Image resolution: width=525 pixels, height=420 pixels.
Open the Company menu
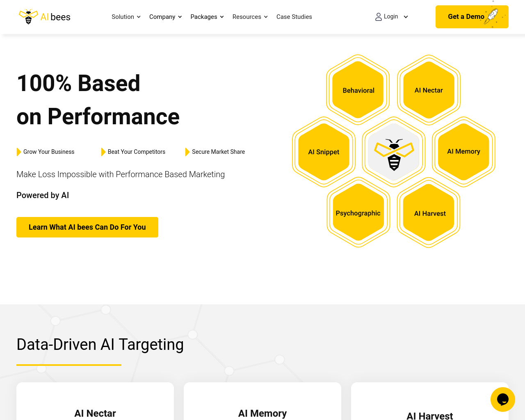[x=166, y=17]
